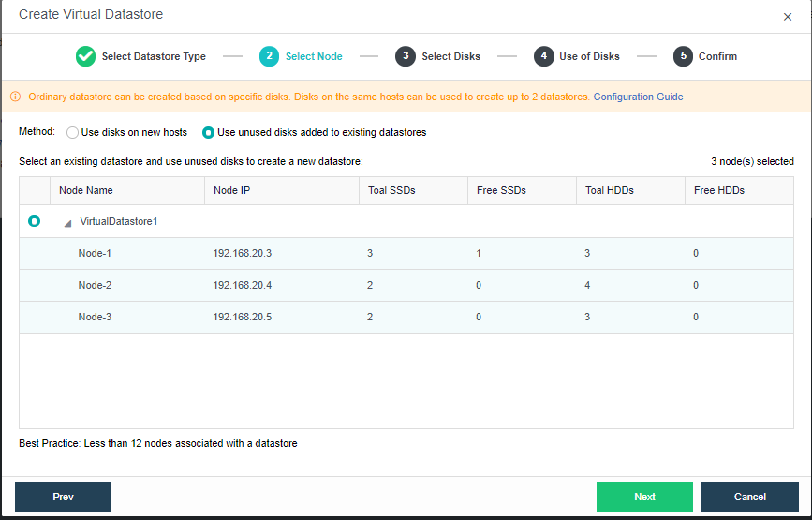Click the step 5 Confirm circle icon
Viewport: 812px width, 520px height.
pyautogui.click(x=683, y=56)
